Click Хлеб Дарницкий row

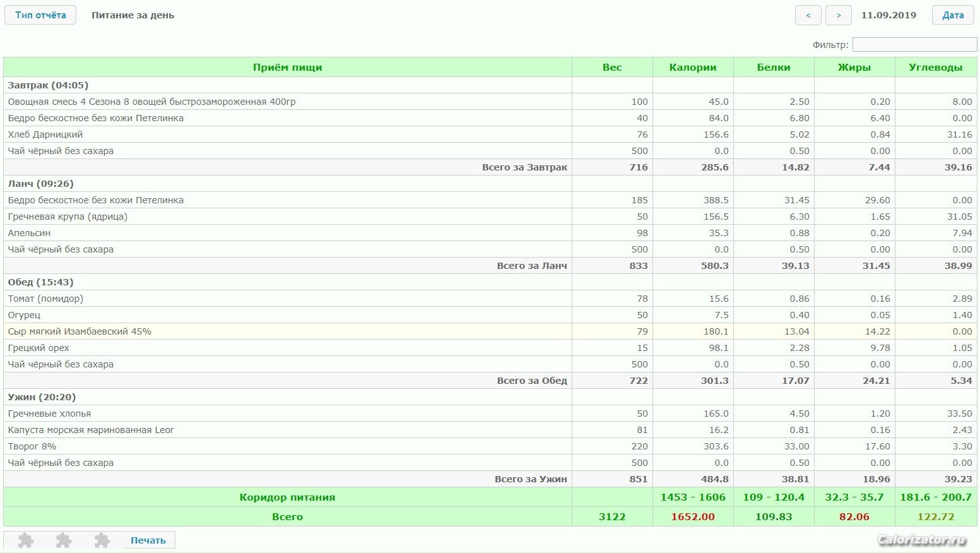pos(490,134)
